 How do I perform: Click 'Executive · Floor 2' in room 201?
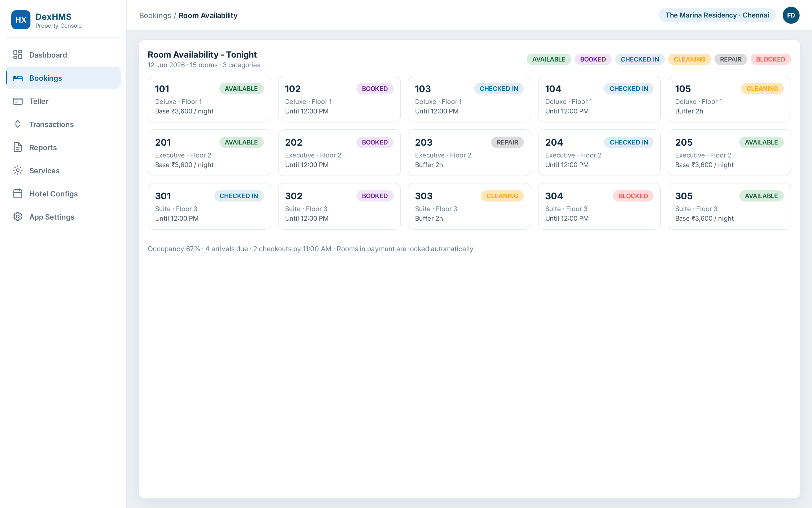[183, 155]
